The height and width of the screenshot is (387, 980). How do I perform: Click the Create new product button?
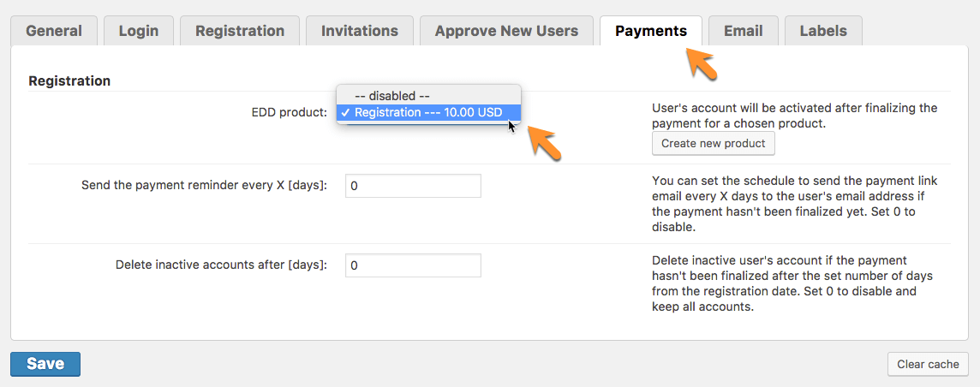pos(714,143)
